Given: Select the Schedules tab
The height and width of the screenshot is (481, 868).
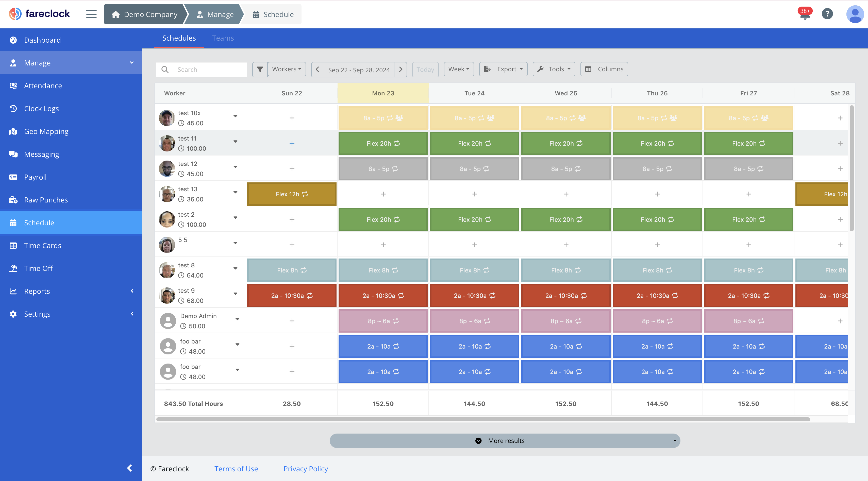Looking at the screenshot, I should click(179, 38).
